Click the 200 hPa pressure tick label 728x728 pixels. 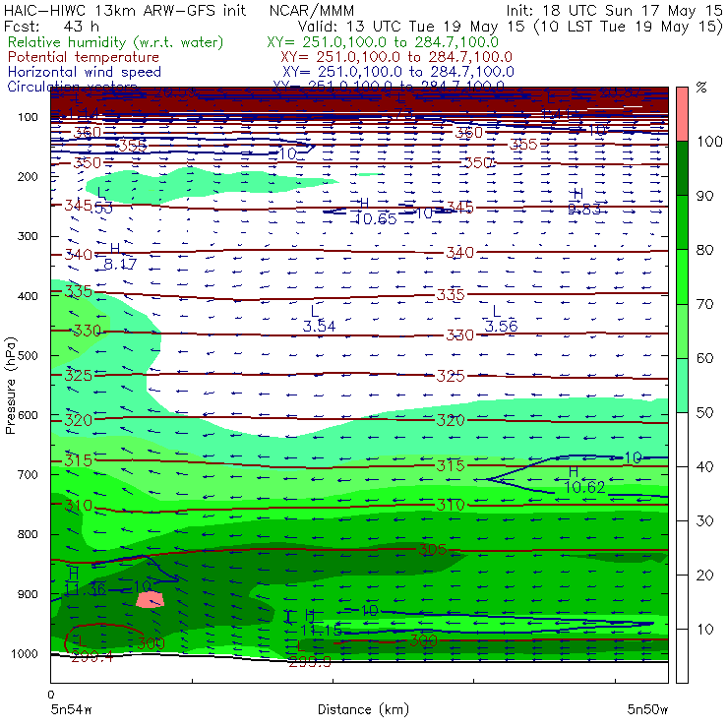28,177
